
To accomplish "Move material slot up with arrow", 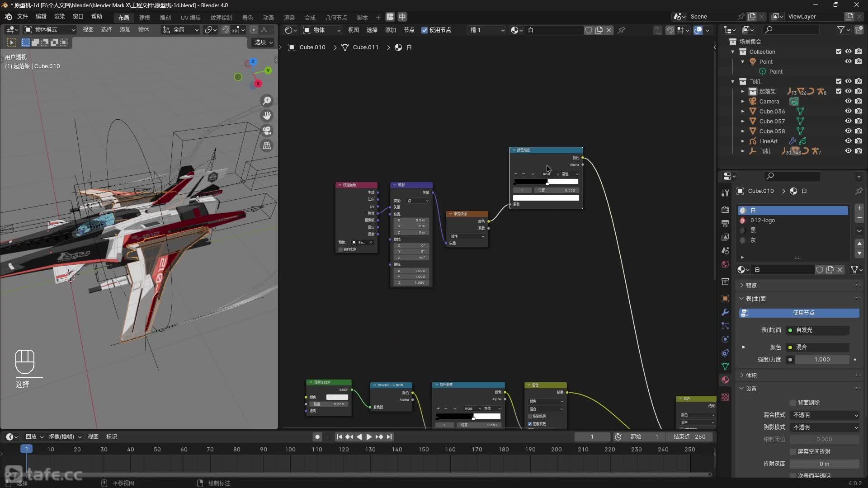I will [859, 244].
